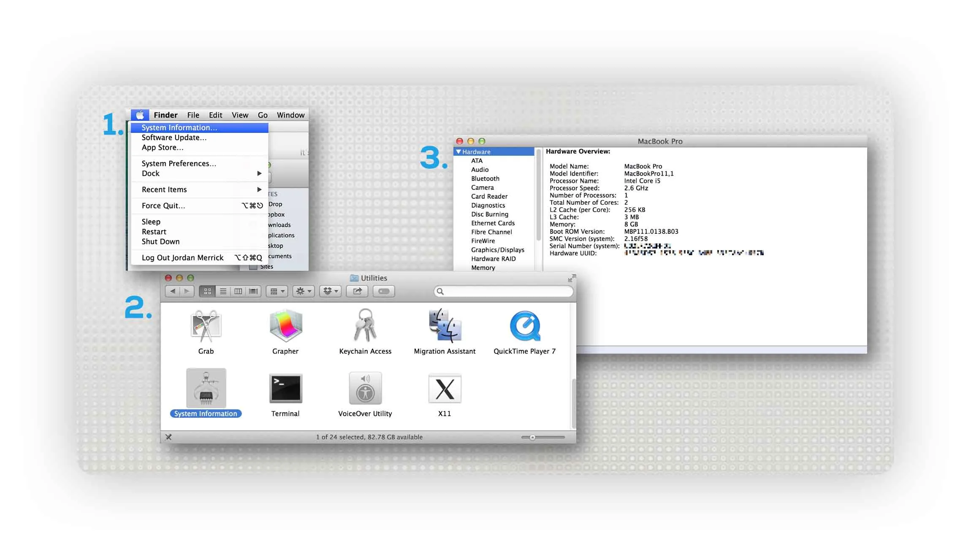Choose System Information in Apple menu
Image resolution: width=971 pixels, height=560 pixels.
coord(179,127)
